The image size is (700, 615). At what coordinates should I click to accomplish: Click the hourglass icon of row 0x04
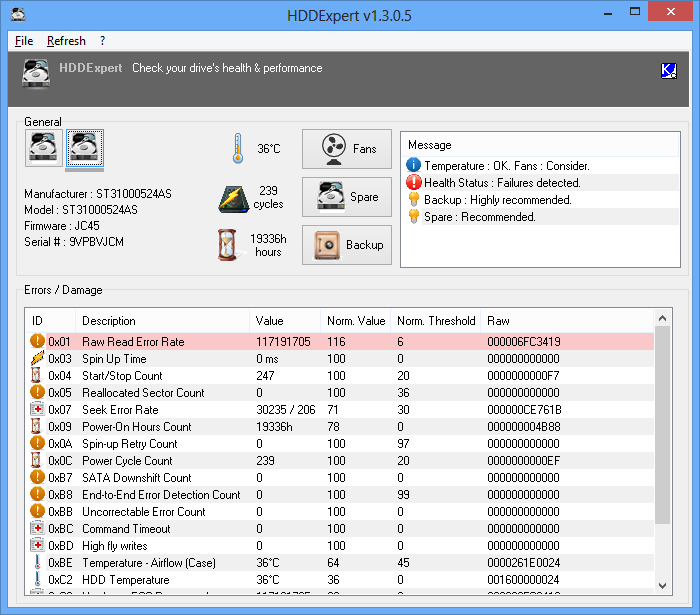(x=36, y=375)
